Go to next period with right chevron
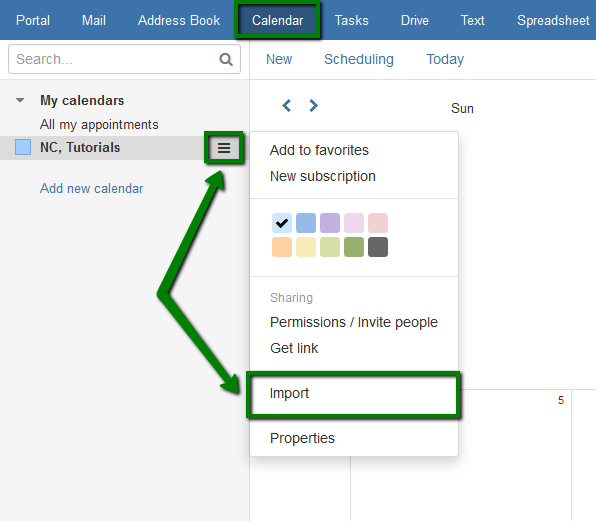 pyautogui.click(x=313, y=105)
